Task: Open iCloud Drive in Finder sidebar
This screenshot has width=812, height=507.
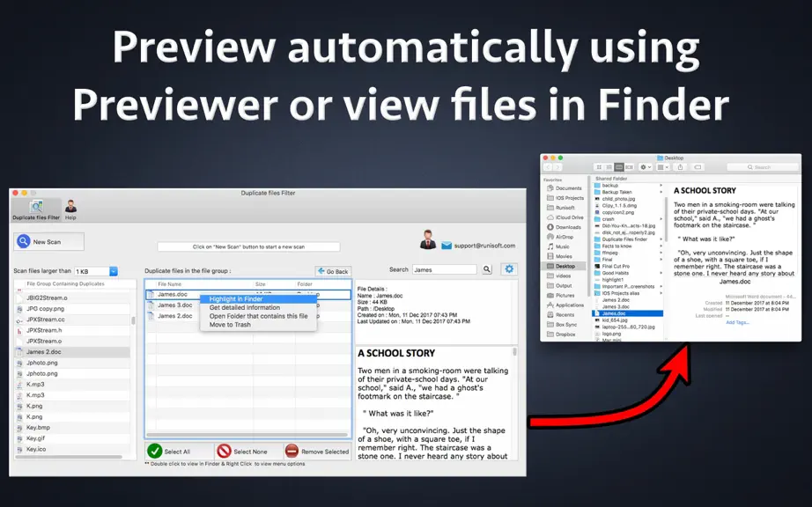Action: click(x=565, y=217)
